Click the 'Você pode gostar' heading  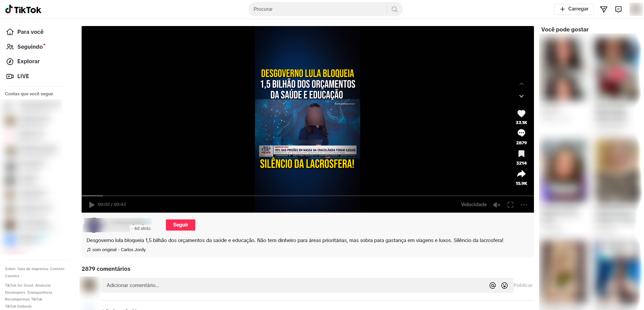click(565, 29)
